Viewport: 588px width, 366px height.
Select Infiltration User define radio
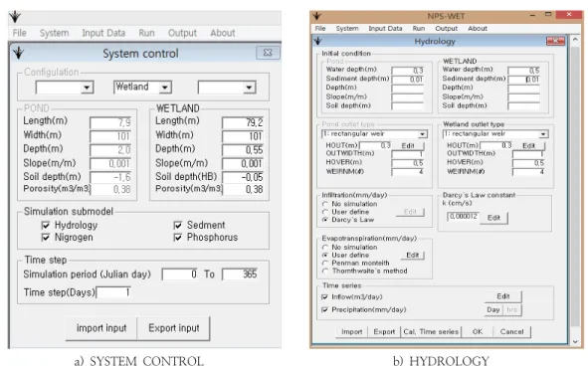(325, 212)
